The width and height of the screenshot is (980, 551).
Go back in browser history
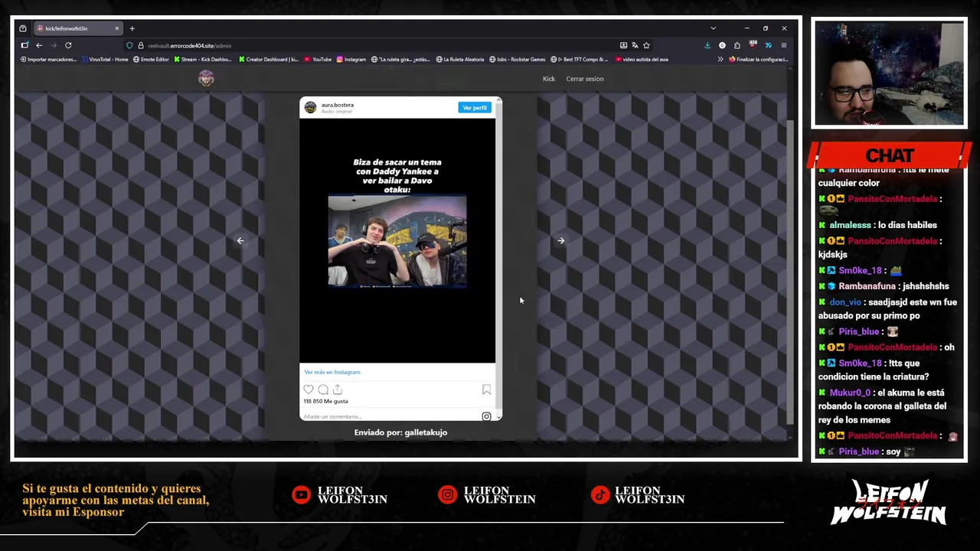click(39, 45)
